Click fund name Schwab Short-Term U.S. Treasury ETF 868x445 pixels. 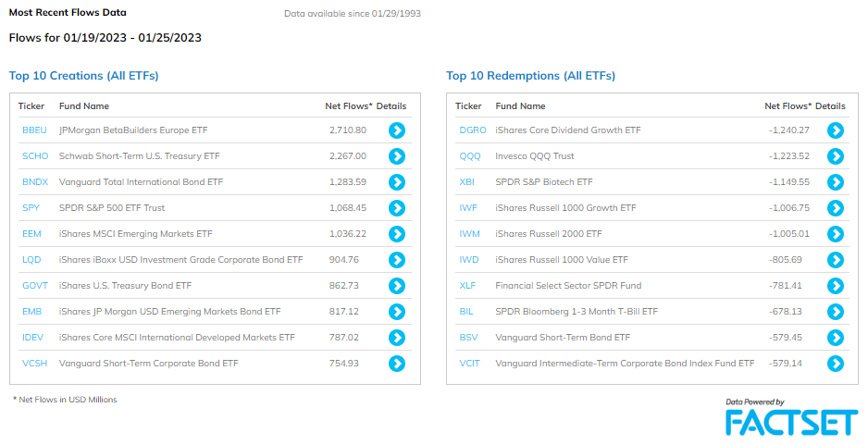(x=140, y=156)
